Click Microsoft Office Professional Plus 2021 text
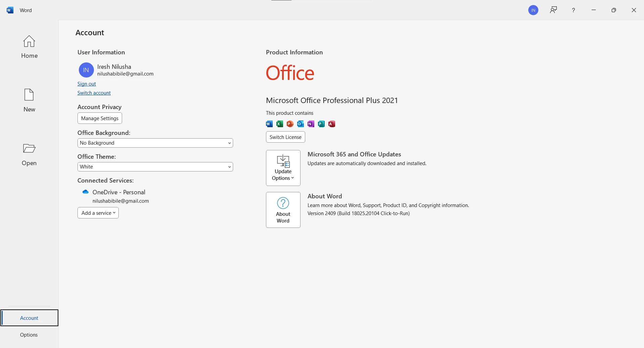Viewport: 644px width, 348px height. (x=332, y=100)
